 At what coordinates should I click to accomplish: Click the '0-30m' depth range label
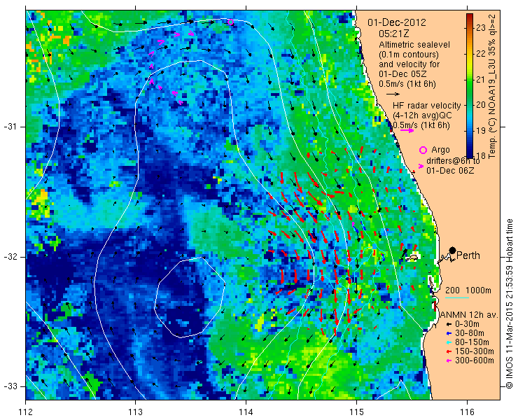467,324
